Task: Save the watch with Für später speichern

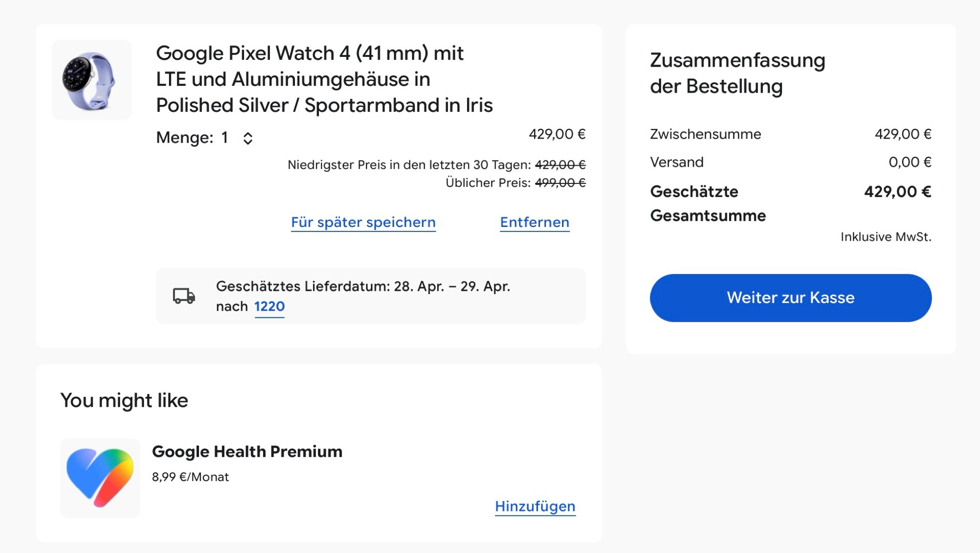Action: pyautogui.click(x=363, y=222)
